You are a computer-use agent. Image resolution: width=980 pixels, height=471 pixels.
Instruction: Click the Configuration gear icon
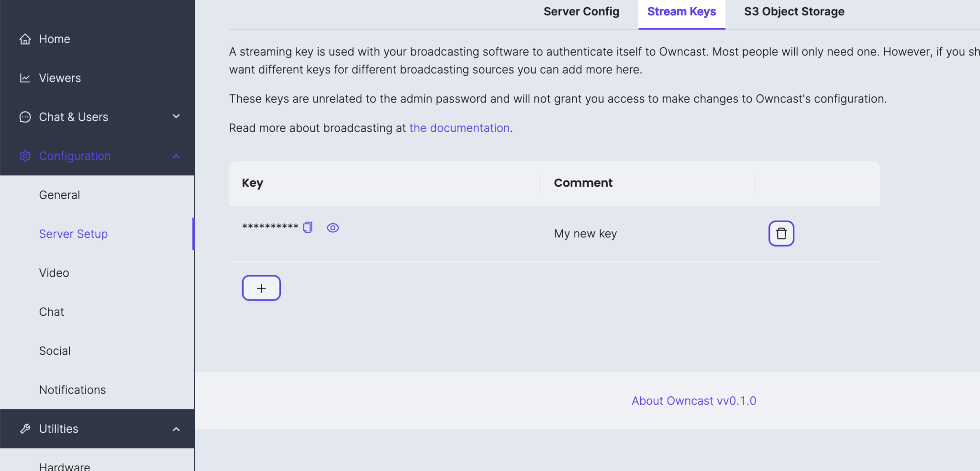pos(25,156)
